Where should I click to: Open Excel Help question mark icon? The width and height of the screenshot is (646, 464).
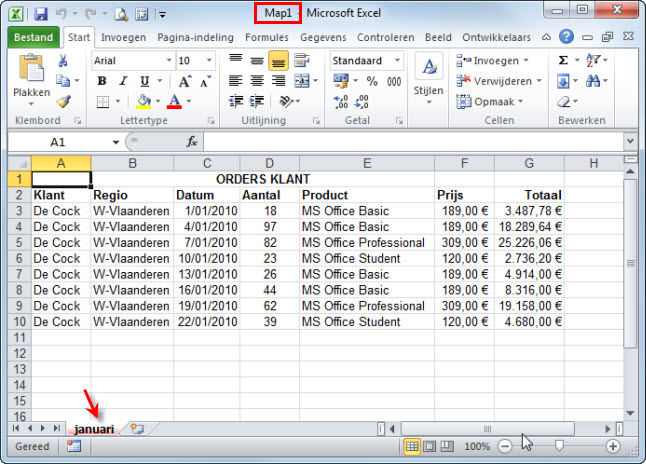(x=566, y=37)
